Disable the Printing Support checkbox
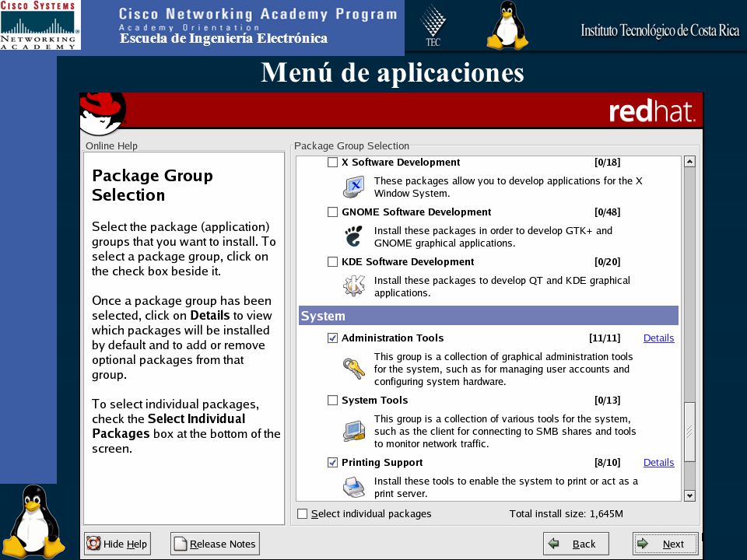This screenshot has width=747, height=560. click(332, 462)
